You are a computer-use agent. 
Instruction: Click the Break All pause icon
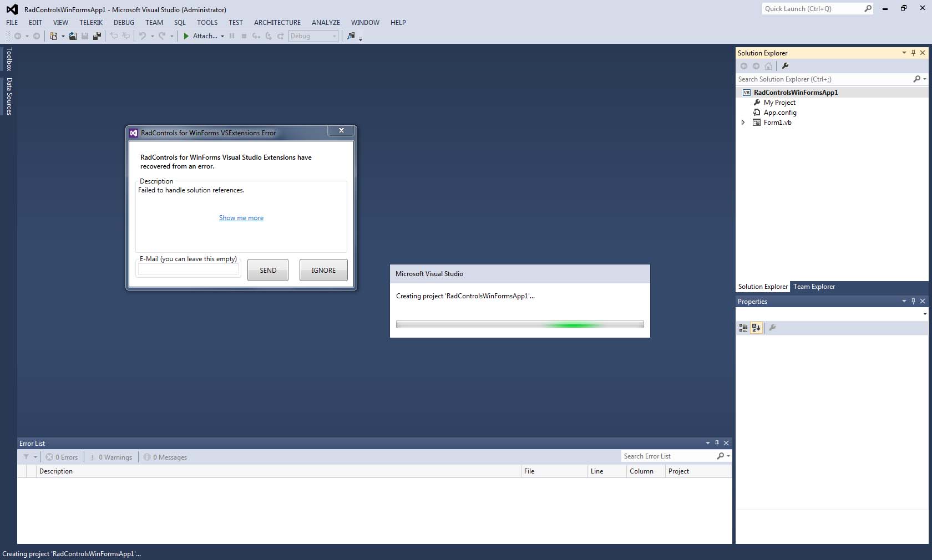point(232,36)
